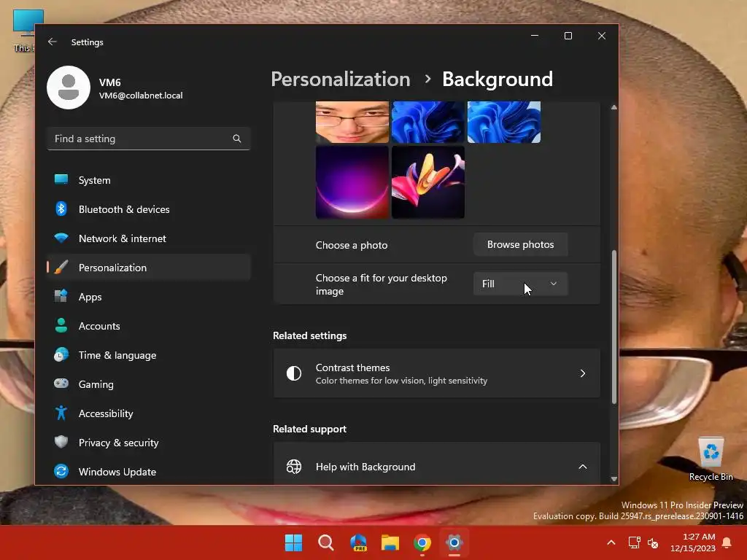Click the Contrast themes half-circle icon
Viewport: 747px width, 560px height.
coord(294,373)
